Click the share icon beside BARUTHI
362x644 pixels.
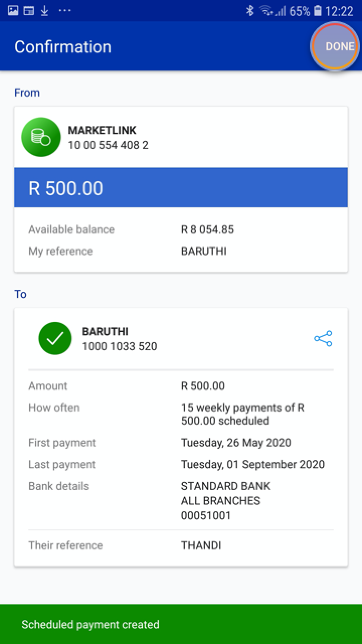(x=323, y=339)
